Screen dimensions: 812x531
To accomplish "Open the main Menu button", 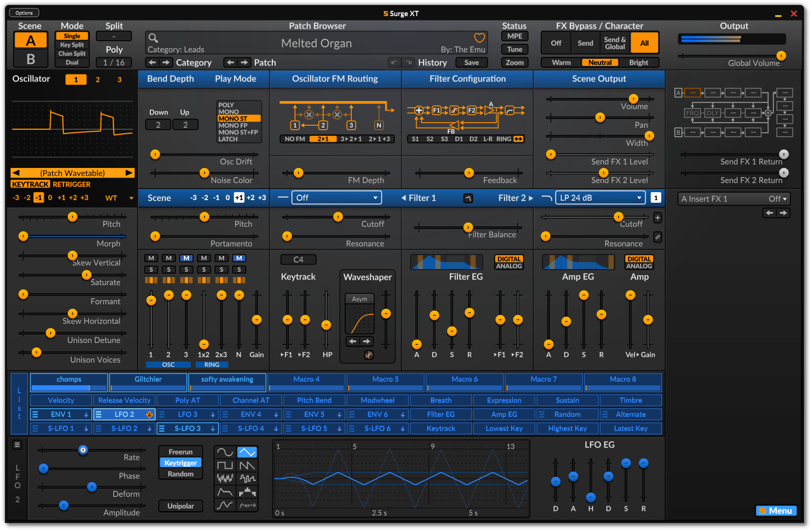I will (776, 511).
